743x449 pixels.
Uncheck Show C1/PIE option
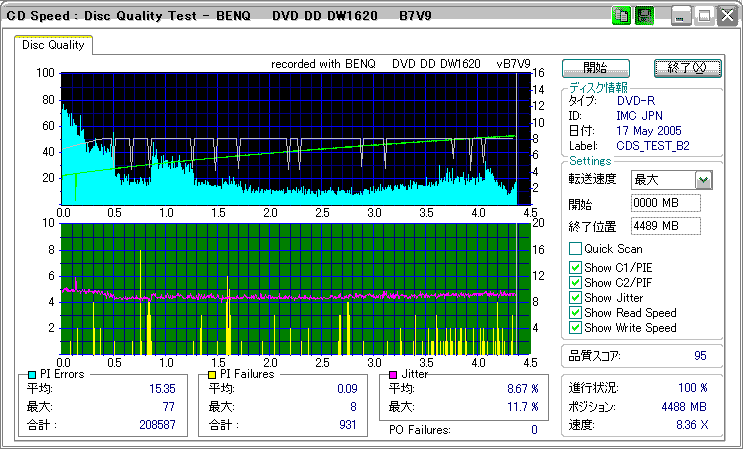pyautogui.click(x=575, y=267)
